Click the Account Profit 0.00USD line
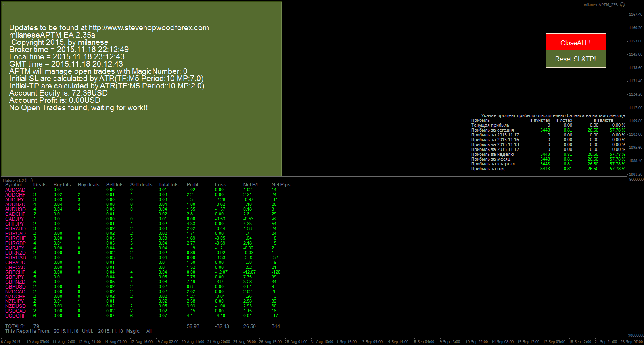 tap(55, 100)
